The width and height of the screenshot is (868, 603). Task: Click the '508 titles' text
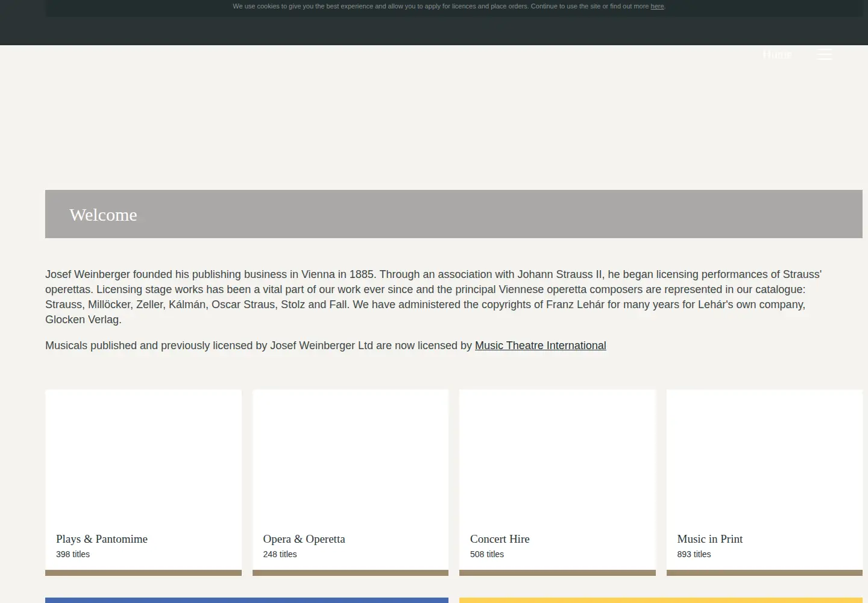[x=487, y=554]
